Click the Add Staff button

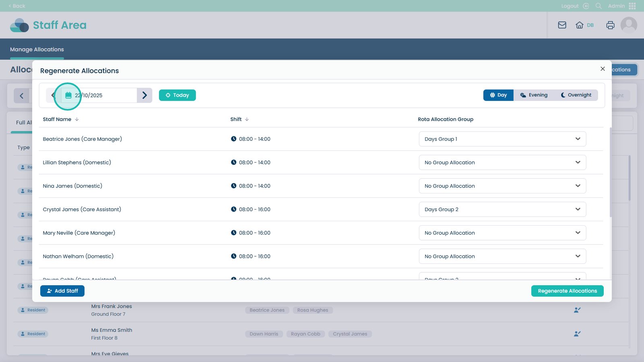coord(62,291)
